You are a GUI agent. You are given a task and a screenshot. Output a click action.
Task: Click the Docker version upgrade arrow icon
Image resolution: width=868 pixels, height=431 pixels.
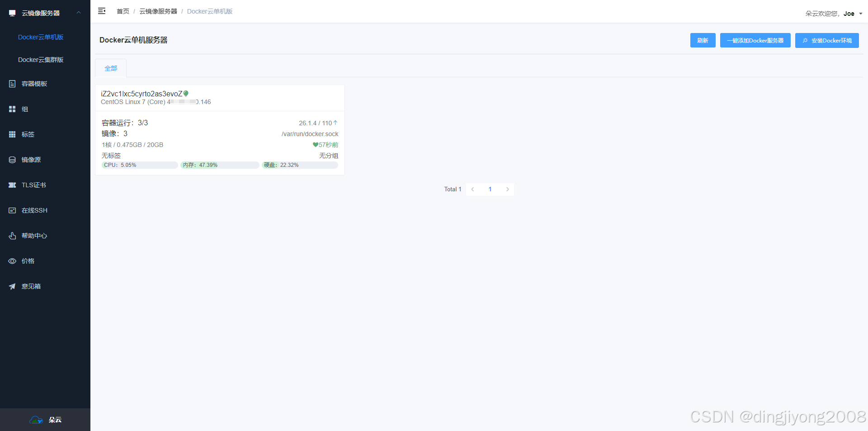pyautogui.click(x=335, y=123)
